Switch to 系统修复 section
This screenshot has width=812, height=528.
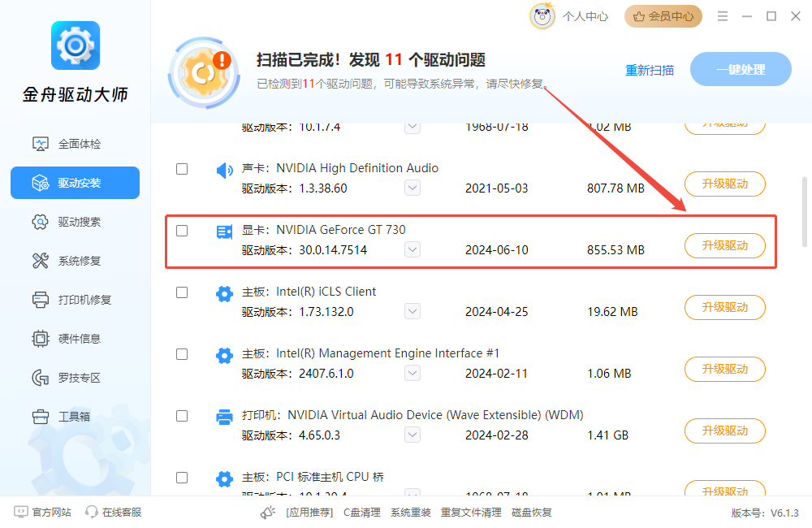(x=75, y=261)
